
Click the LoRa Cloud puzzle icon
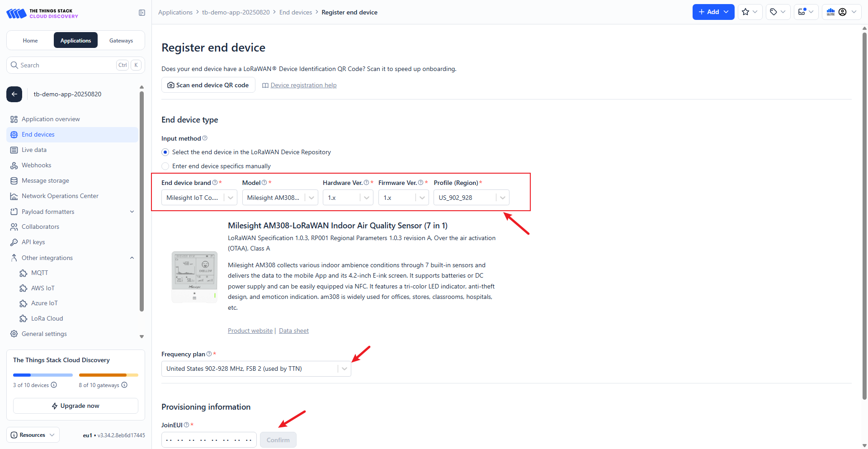click(x=24, y=319)
